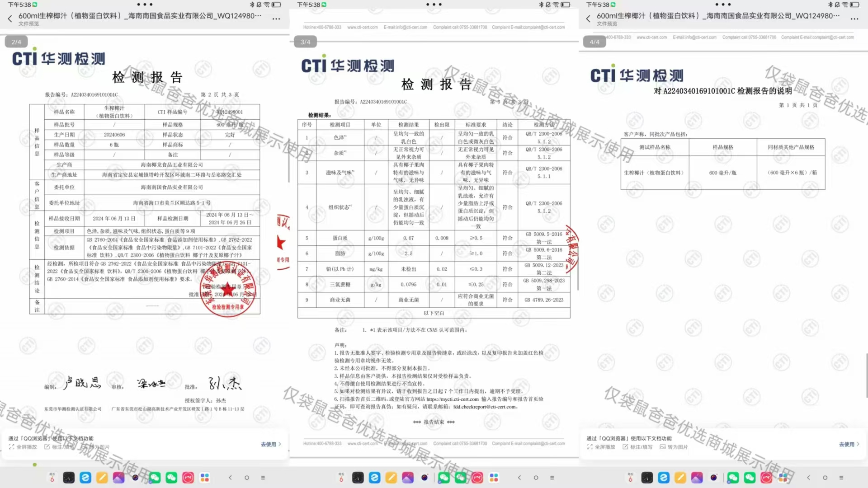Screen dimensions: 868x488
Task: Tap the recent-apps three-line button under the 4/4 page
Action: (x=841, y=478)
